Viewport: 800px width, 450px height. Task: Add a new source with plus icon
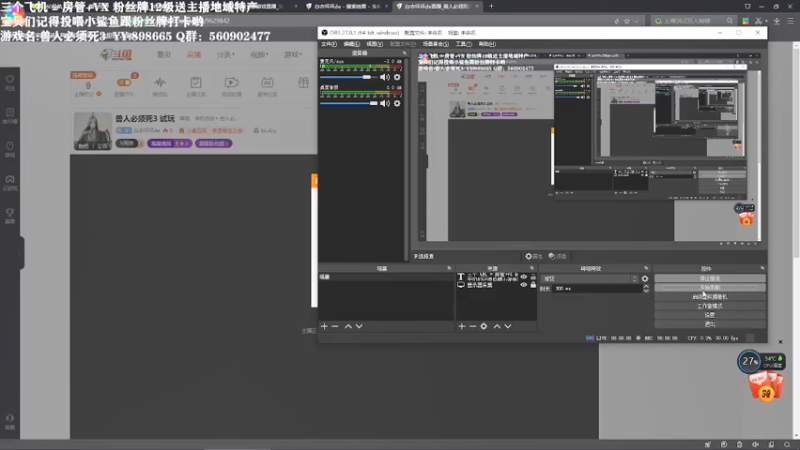(462, 326)
